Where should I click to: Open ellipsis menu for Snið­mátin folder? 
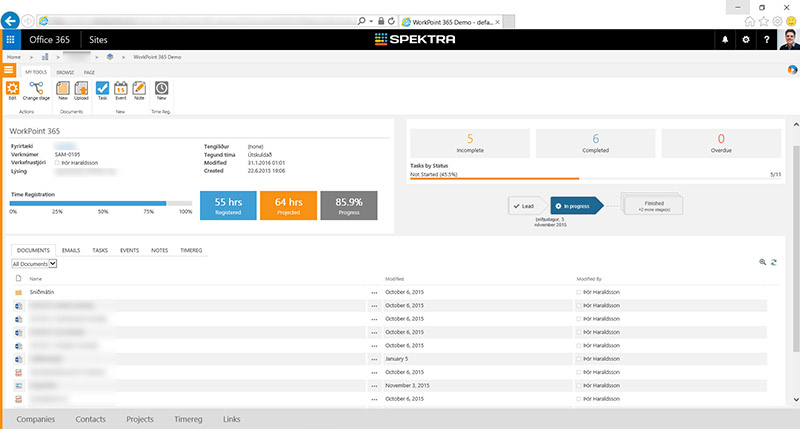click(374, 293)
